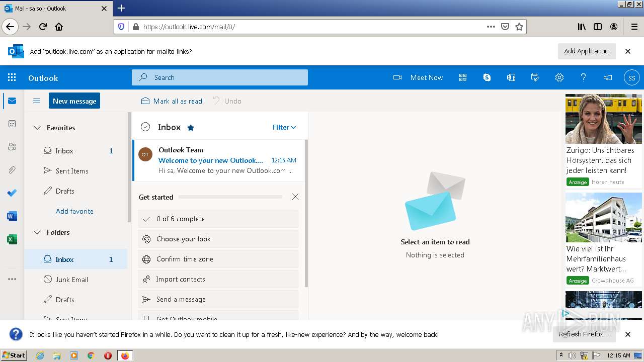The height and width of the screenshot is (362, 644).
Task: Dismiss the Refresh Firefox notification
Action: pos(628,334)
